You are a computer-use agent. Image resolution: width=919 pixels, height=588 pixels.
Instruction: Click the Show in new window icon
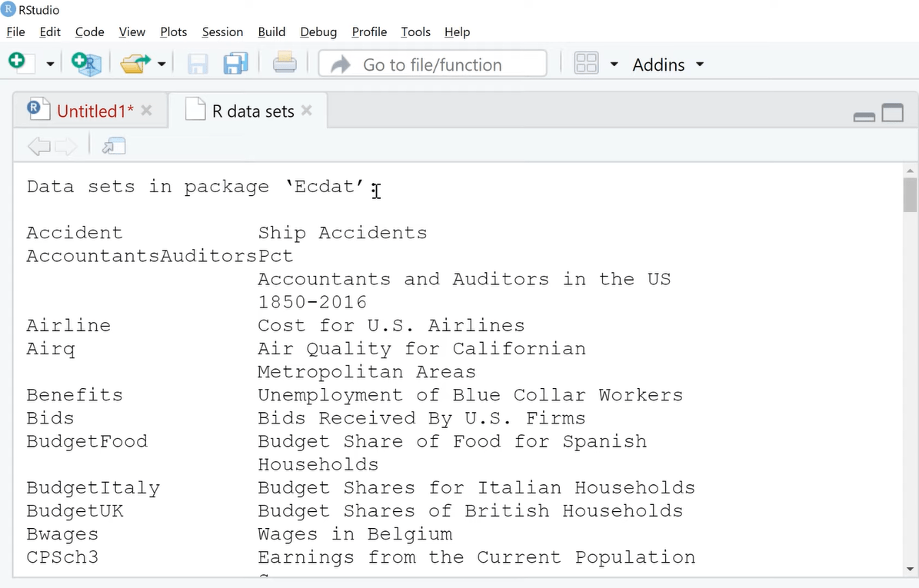coord(114,146)
